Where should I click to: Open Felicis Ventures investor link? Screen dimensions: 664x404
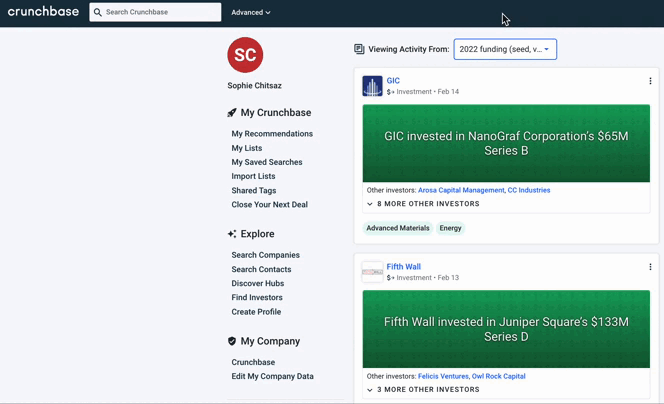point(443,376)
